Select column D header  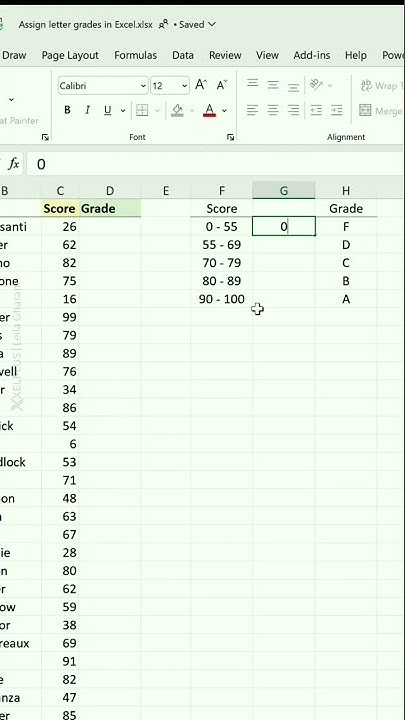click(x=110, y=191)
